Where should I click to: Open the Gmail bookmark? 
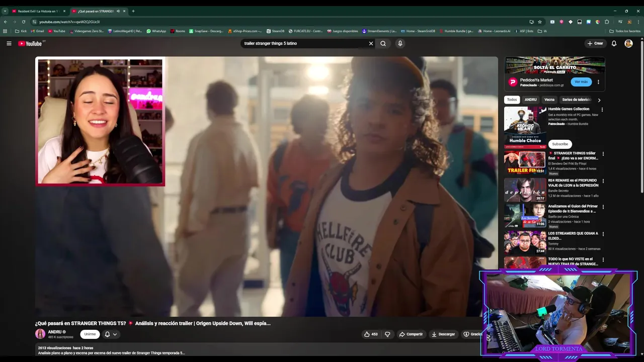point(37,31)
